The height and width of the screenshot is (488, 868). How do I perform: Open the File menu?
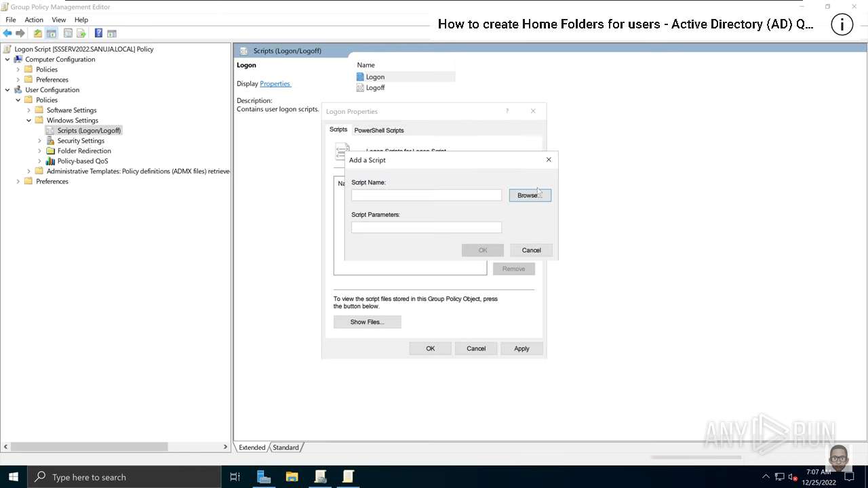tap(11, 20)
